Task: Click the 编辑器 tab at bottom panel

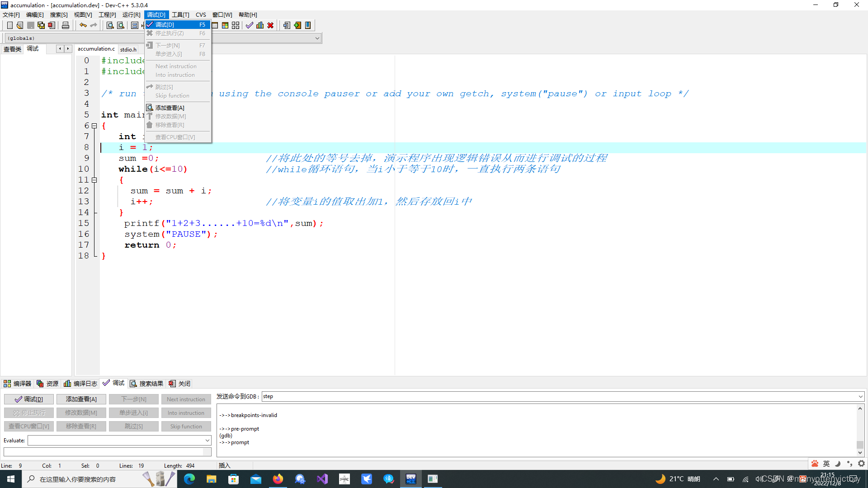Action: pyautogui.click(x=18, y=383)
